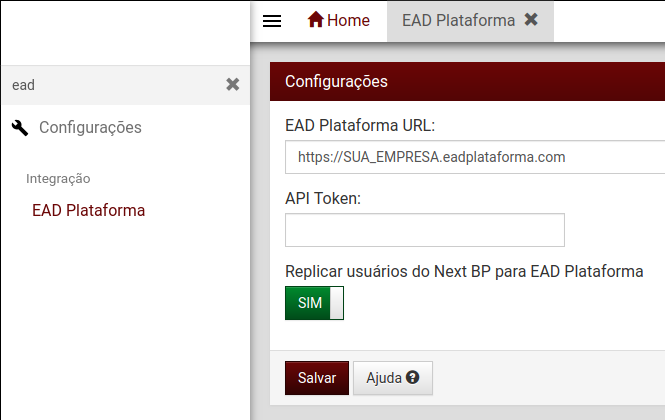Click the Home house icon
The image size is (665, 420).
click(316, 20)
